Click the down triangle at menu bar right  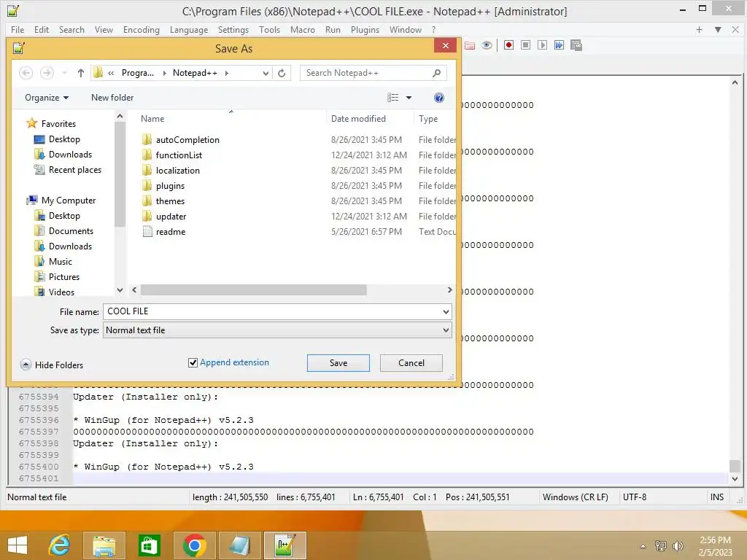click(718, 29)
